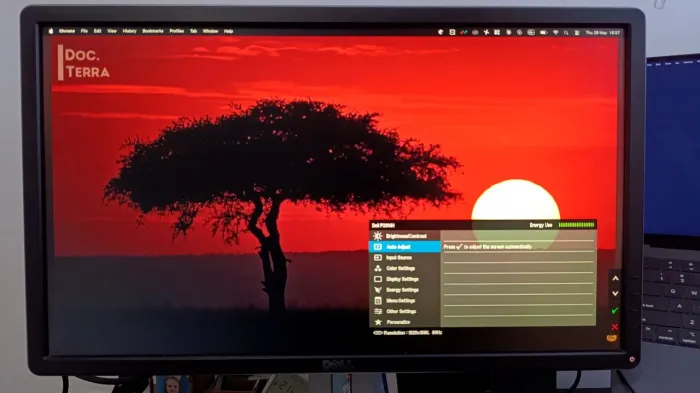Open the View menu
700x393 pixels.
pos(112,31)
